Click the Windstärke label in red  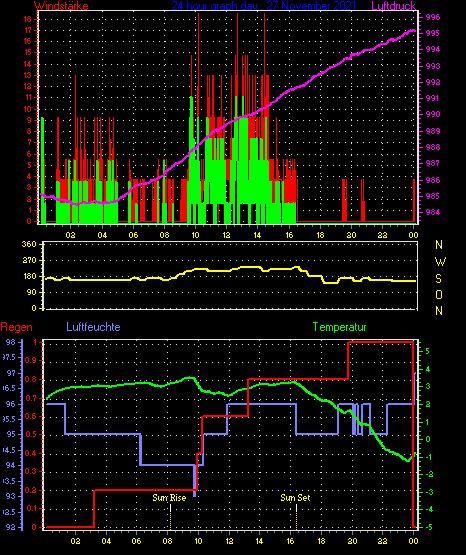point(61,5)
